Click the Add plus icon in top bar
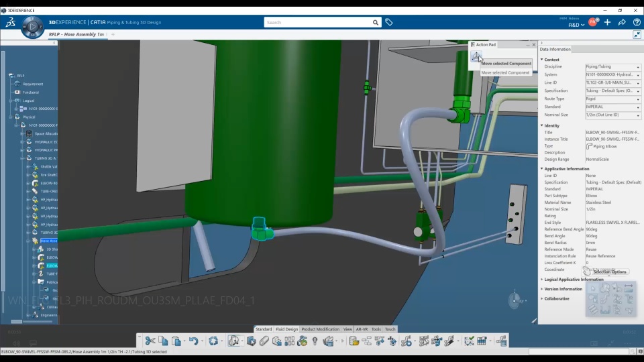The image size is (644, 362). point(608,22)
